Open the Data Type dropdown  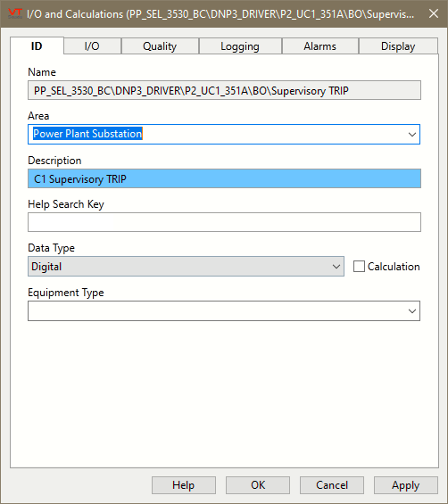(186, 267)
